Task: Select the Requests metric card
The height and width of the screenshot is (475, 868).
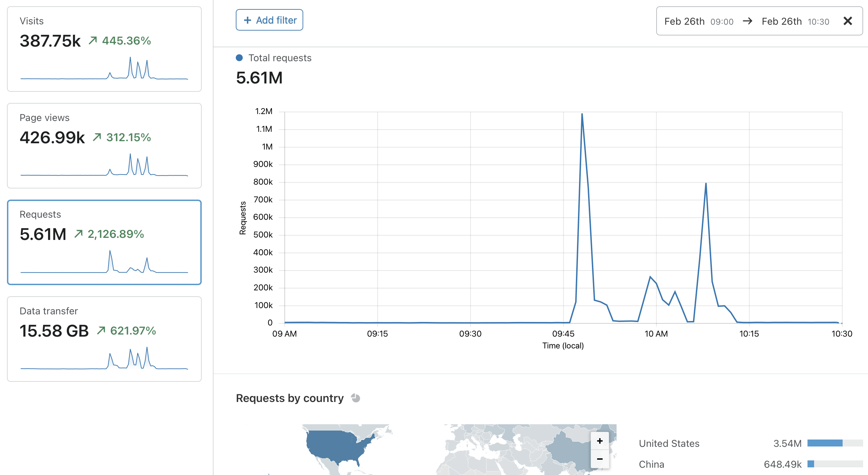Action: [x=104, y=242]
